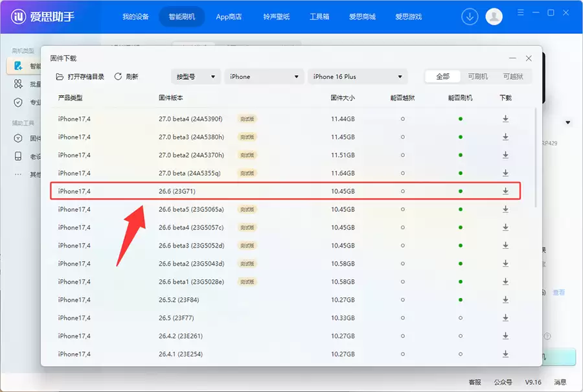Click the 产品类型 column header
583x392 pixels.
(70, 98)
